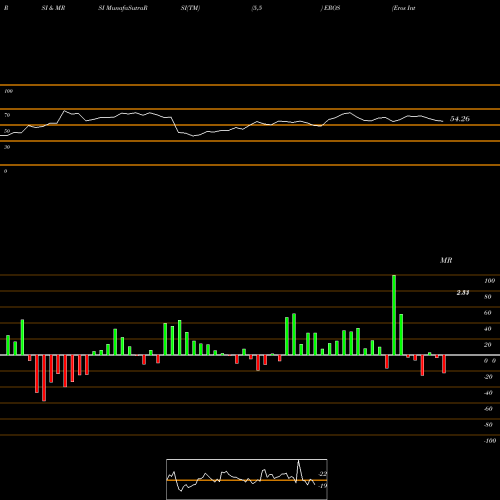The image size is (500, 500).
Task: Select the MR axis label -100
Action: 490,441
